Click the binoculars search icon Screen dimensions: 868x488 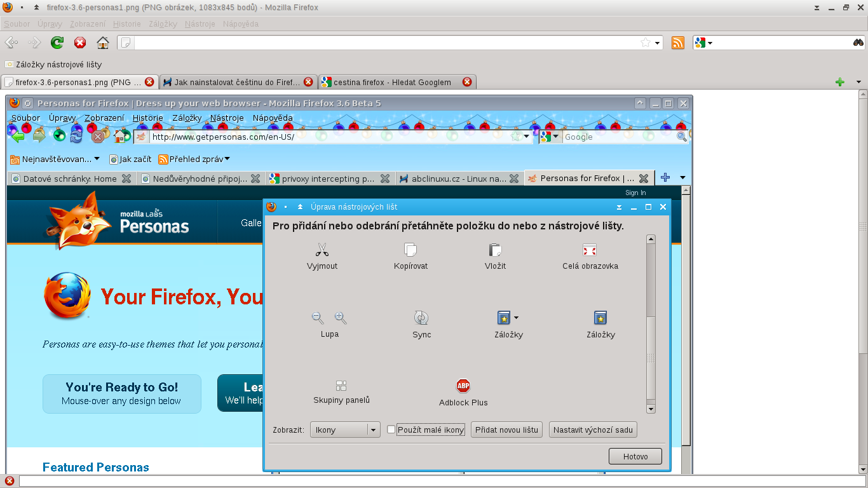(858, 43)
